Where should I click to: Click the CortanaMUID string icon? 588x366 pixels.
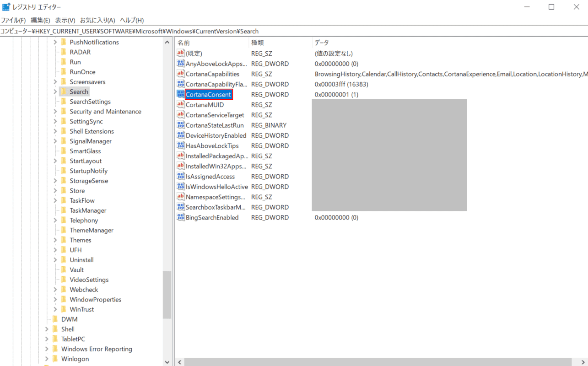coord(180,105)
